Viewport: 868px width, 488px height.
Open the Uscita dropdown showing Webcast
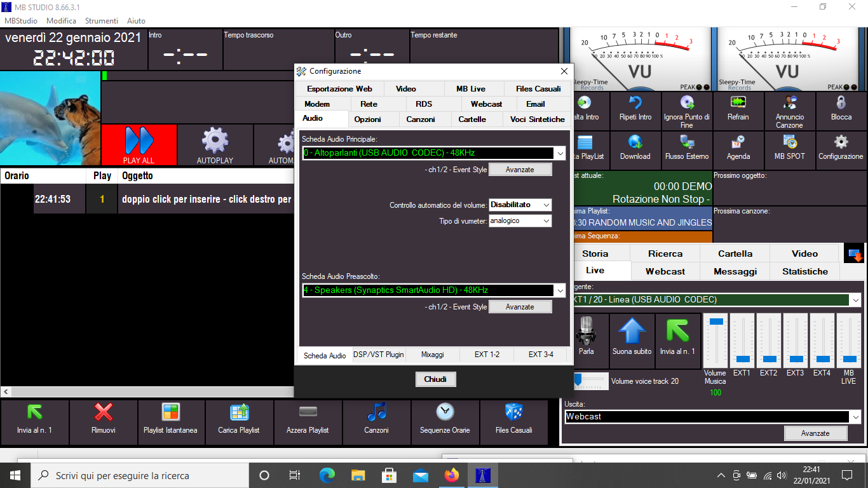point(856,417)
